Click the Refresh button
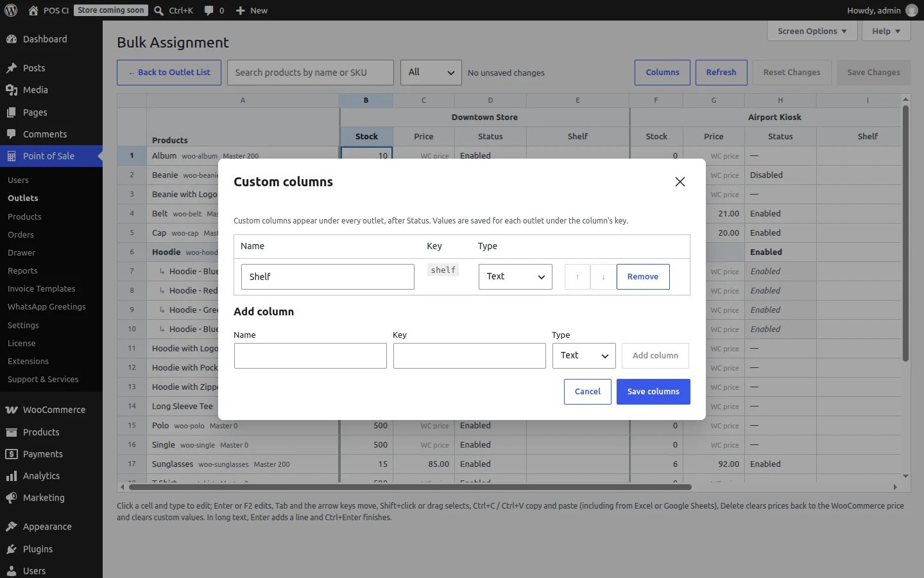The width and height of the screenshot is (924, 578). point(721,73)
